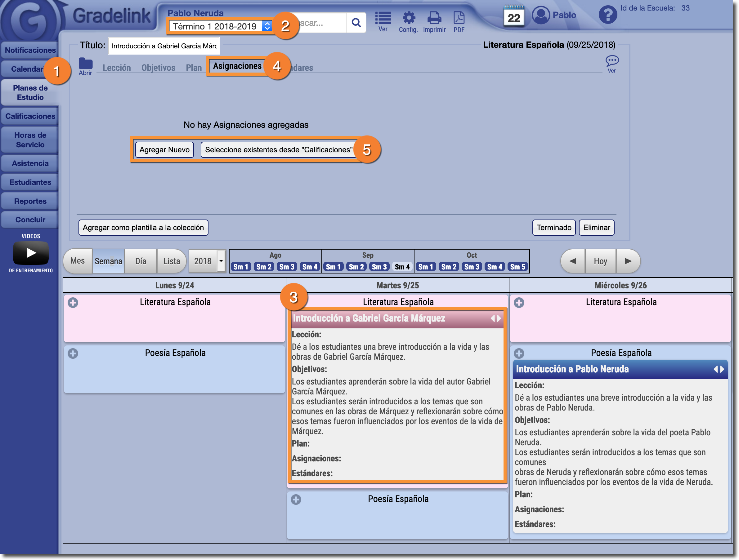The width and height of the screenshot is (739, 560).
Task: Click the search magnifying glass icon
Action: [x=356, y=23]
